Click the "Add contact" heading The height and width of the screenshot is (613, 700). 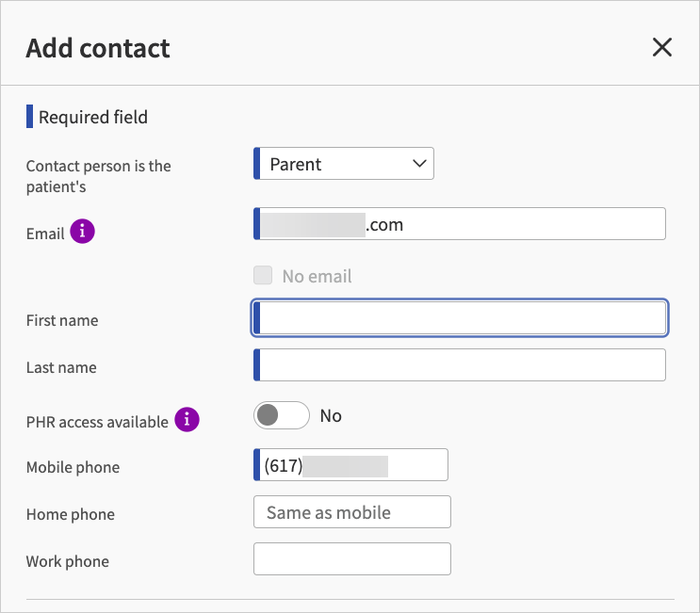pyautogui.click(x=98, y=48)
